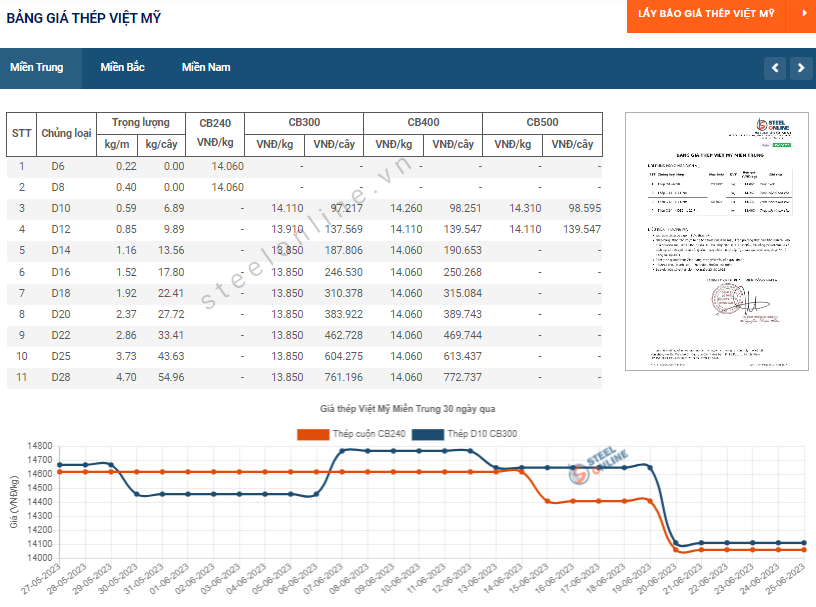Click the 54.96 kg/cây value in D28 row
Image resolution: width=816 pixels, height=607 pixels.
pos(171,377)
